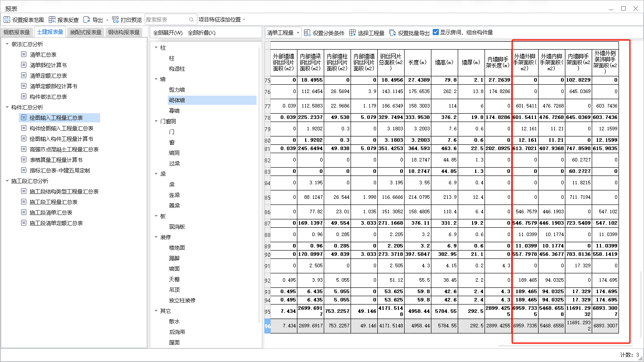Click 内墙脚手架长度 column header
Image resolution: width=644 pixels, height=362 pixels.
point(498,62)
